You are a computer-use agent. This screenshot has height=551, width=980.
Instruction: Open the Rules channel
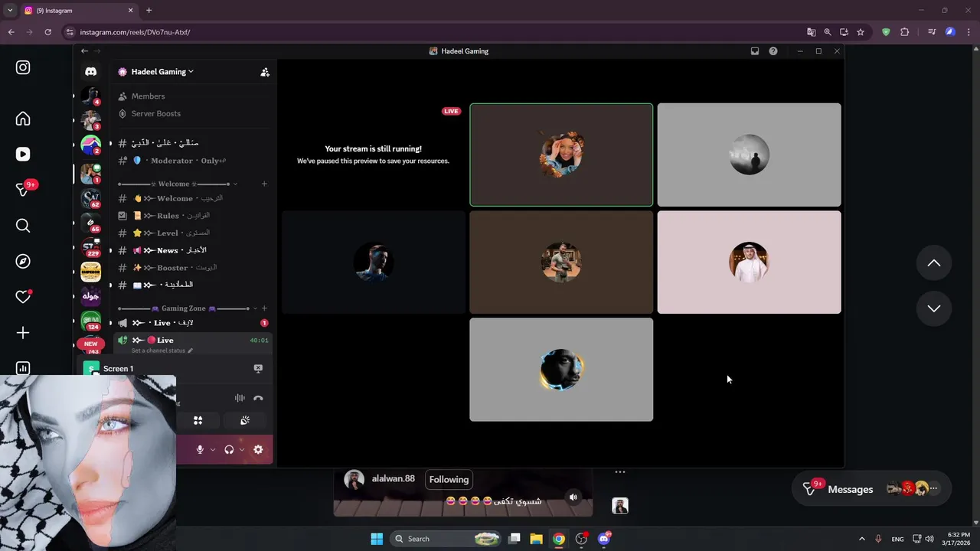pyautogui.click(x=193, y=216)
